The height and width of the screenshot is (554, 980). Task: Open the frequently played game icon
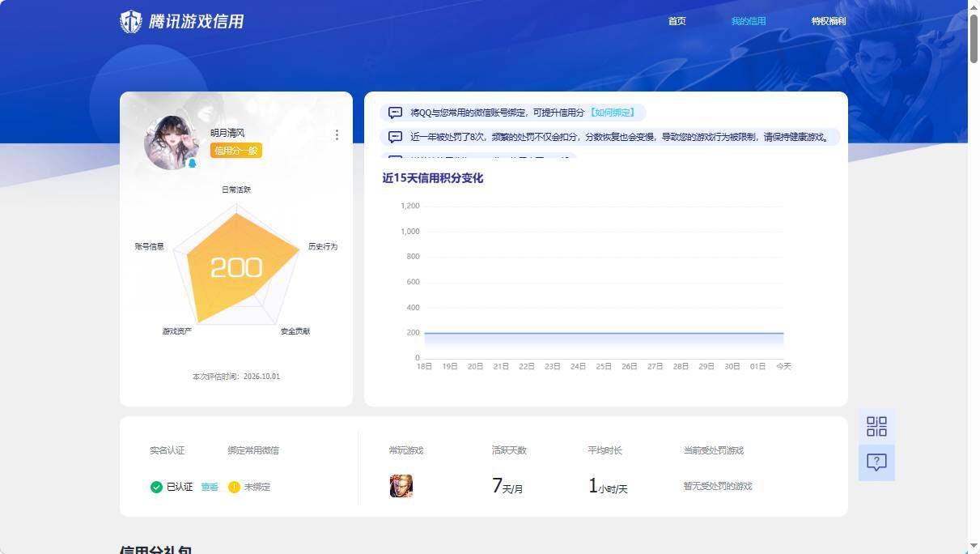point(401,486)
